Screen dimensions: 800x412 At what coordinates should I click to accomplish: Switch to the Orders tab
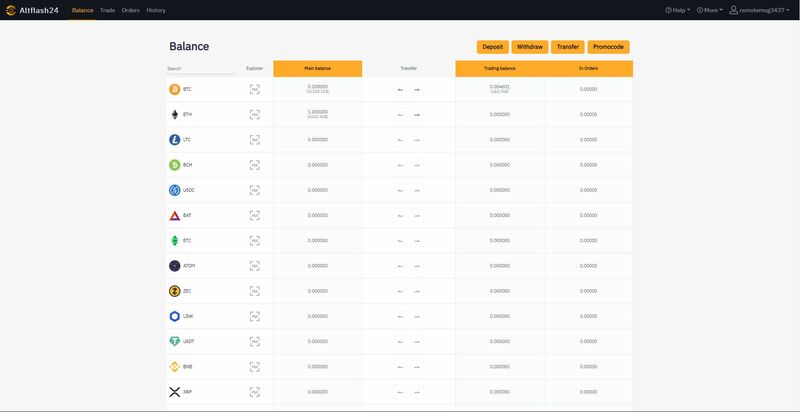point(131,10)
